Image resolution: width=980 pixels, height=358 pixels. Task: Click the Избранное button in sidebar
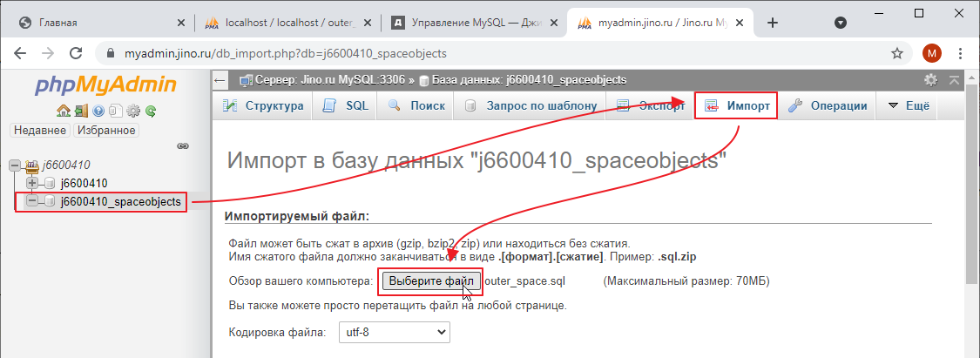(105, 130)
